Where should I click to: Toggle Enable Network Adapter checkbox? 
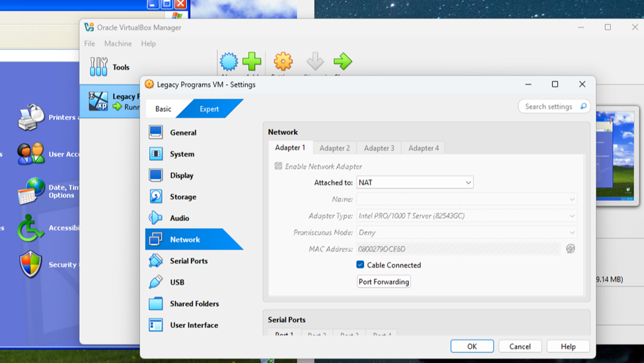coord(279,166)
